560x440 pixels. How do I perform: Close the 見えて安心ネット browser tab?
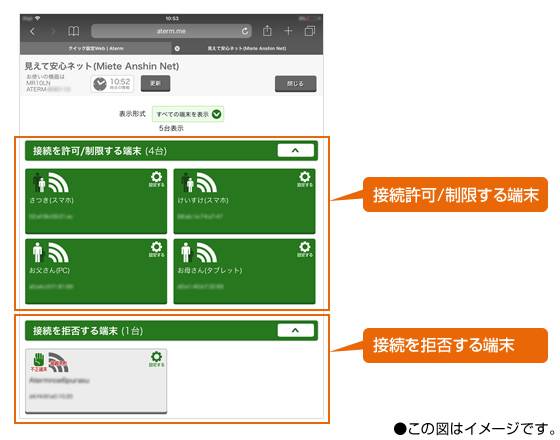(177, 48)
